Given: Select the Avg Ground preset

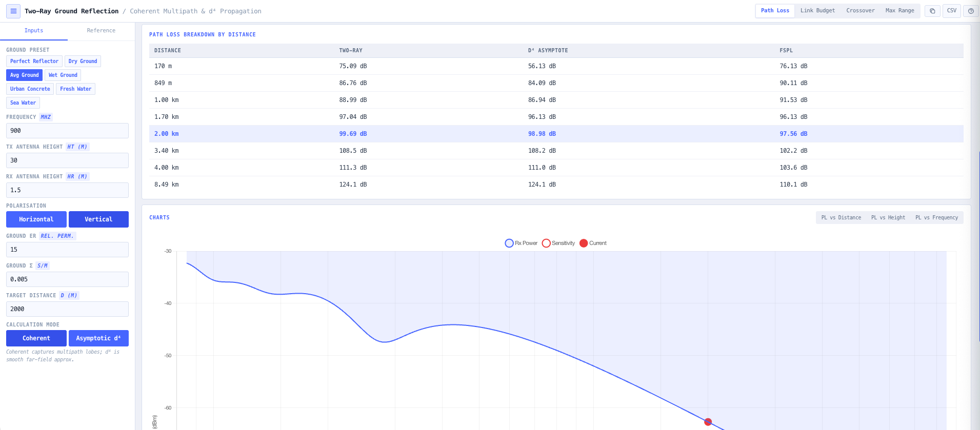Looking at the screenshot, I should pos(24,75).
